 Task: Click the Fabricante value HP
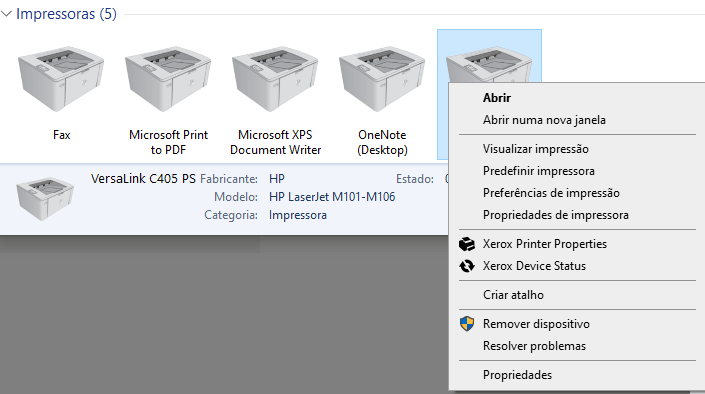pyautogui.click(x=277, y=179)
